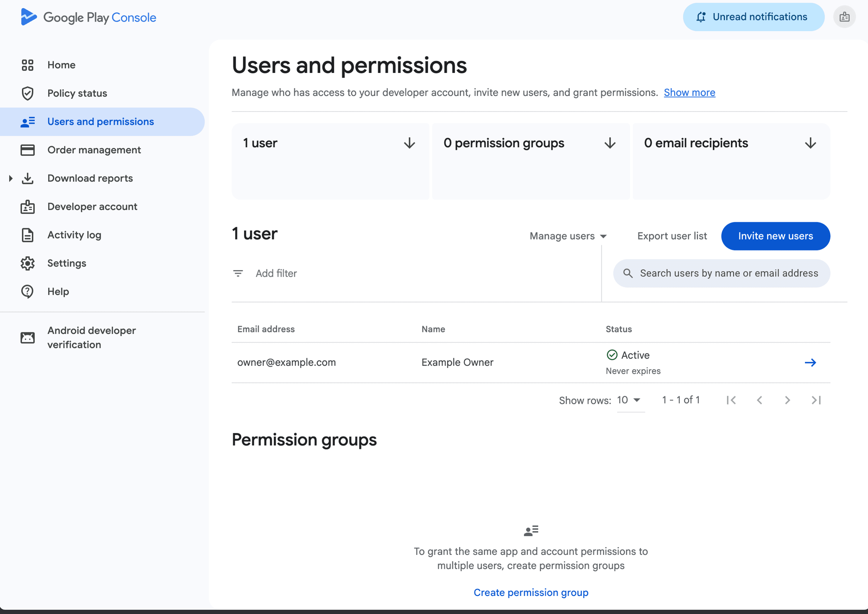Click owner@example.com email cell
Screen dimensions: 868x614
pyautogui.click(x=287, y=363)
